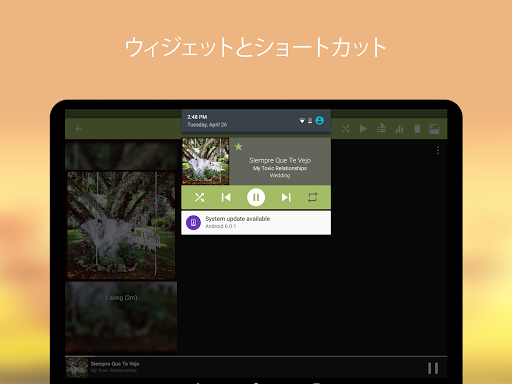Image resolution: width=512 pixels, height=384 pixels.
Task: Tap the add-to-queue icon in the toolbar
Action: 381,128
